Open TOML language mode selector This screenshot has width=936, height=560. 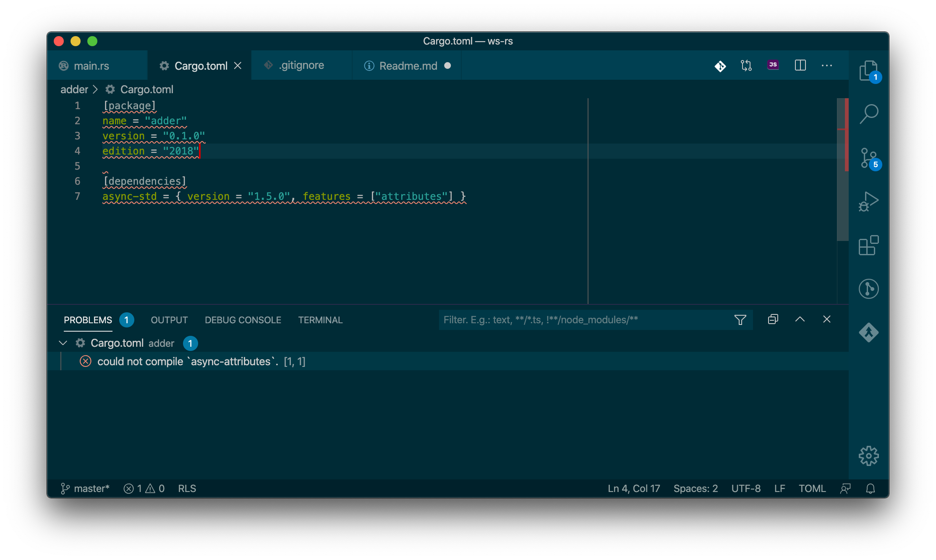click(x=812, y=489)
